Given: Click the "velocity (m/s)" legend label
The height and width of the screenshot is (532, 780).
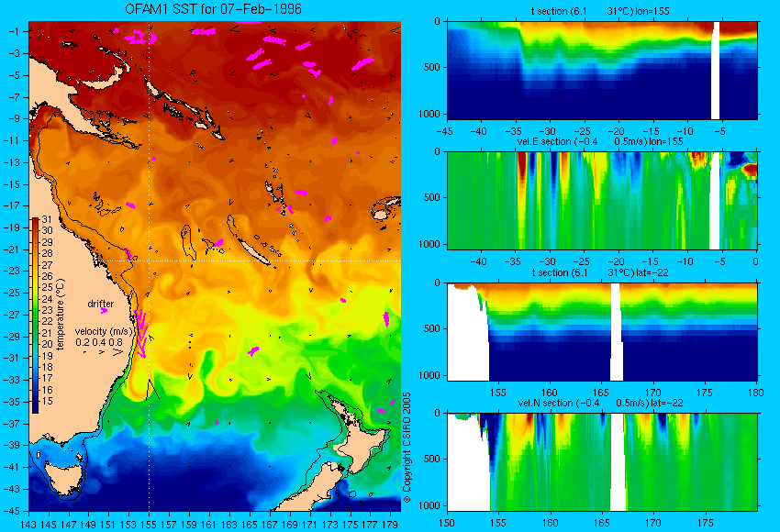Looking at the screenshot, I should [x=104, y=331].
